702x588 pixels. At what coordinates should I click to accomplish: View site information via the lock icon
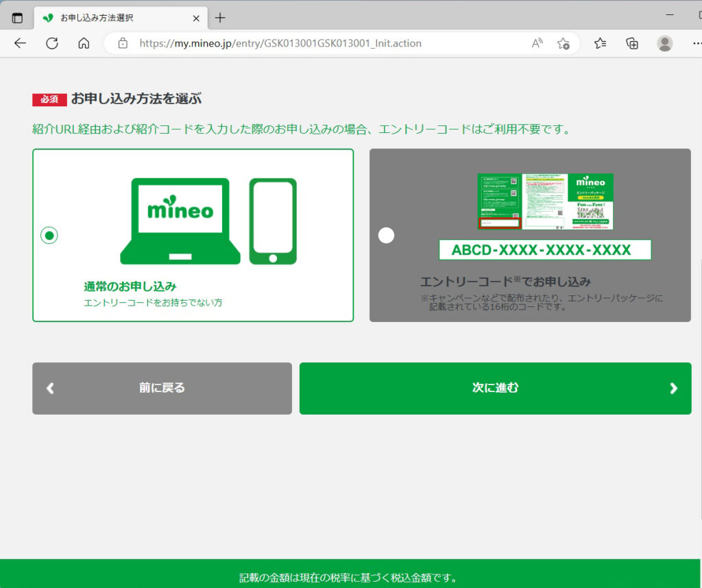(x=123, y=43)
